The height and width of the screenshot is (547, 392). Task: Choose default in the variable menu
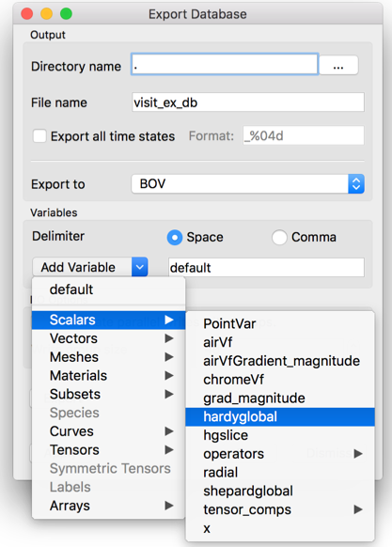108,289
